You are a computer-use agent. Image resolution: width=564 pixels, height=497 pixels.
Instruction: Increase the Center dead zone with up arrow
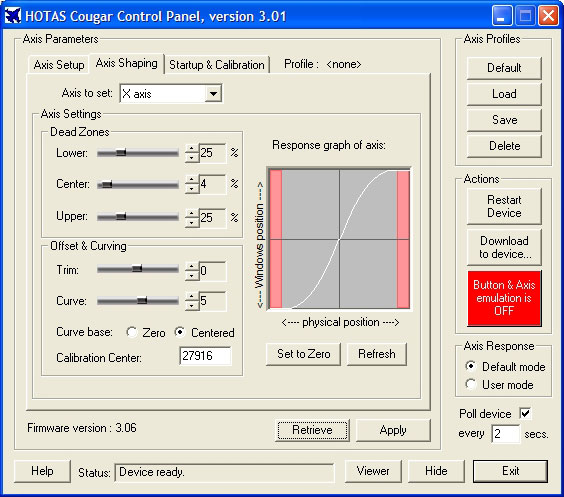click(192, 179)
